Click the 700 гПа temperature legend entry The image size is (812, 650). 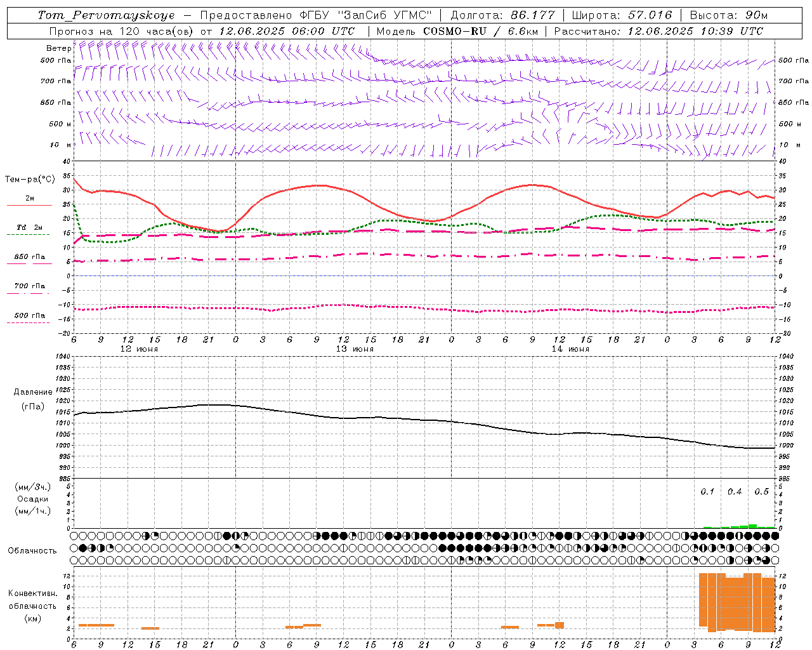30,286
